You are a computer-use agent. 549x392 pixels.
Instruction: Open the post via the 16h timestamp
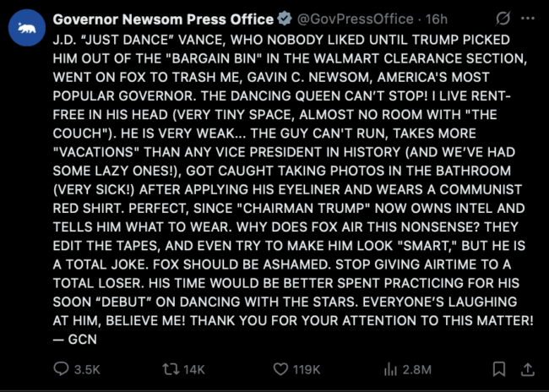pyautogui.click(x=437, y=19)
